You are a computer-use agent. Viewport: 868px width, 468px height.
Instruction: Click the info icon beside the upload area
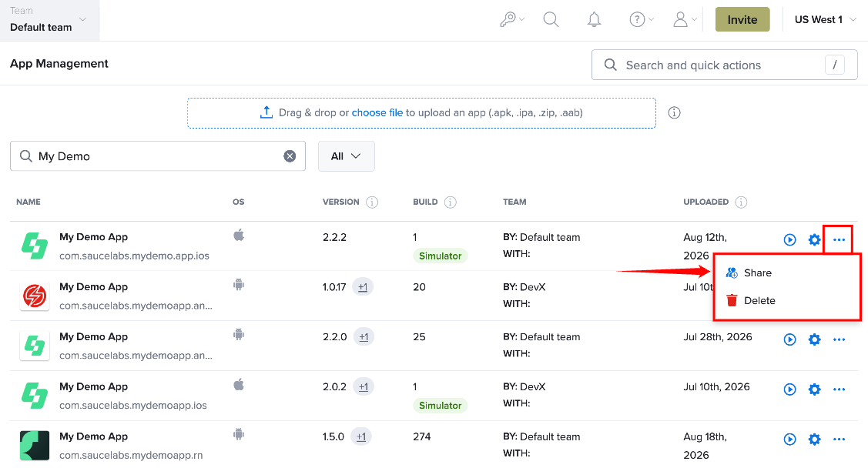pos(674,113)
